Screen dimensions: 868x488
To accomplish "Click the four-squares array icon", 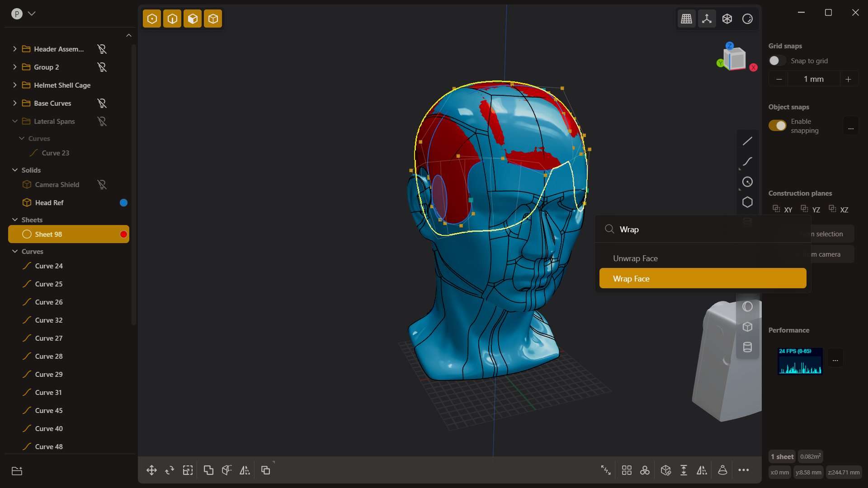I will tap(627, 470).
